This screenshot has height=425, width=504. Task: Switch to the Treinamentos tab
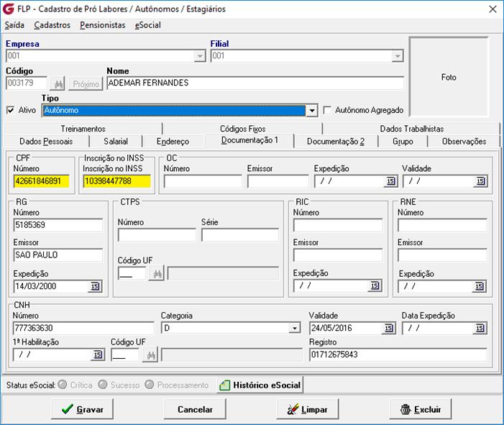83,129
